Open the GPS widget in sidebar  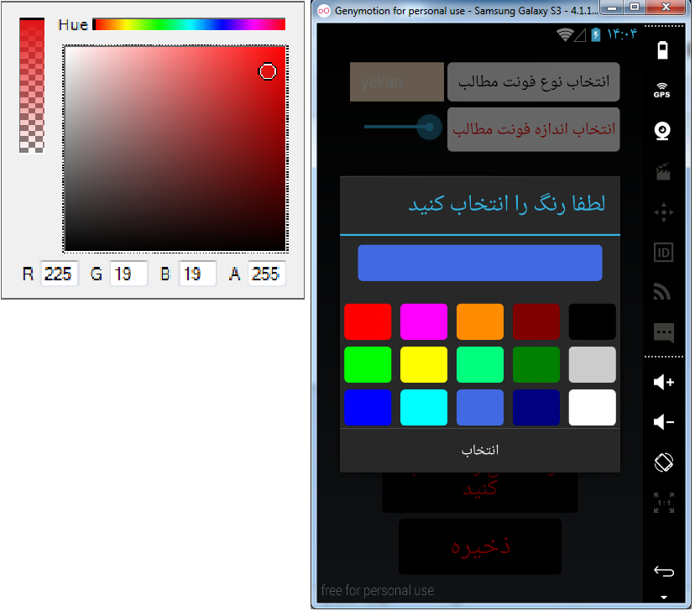click(x=663, y=91)
